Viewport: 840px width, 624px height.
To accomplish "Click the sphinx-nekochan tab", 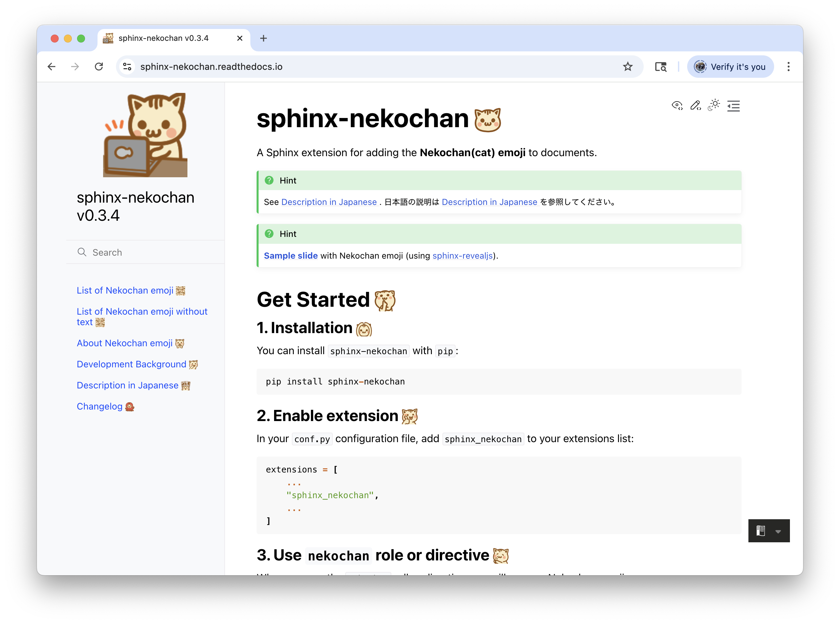I will pyautogui.click(x=163, y=38).
